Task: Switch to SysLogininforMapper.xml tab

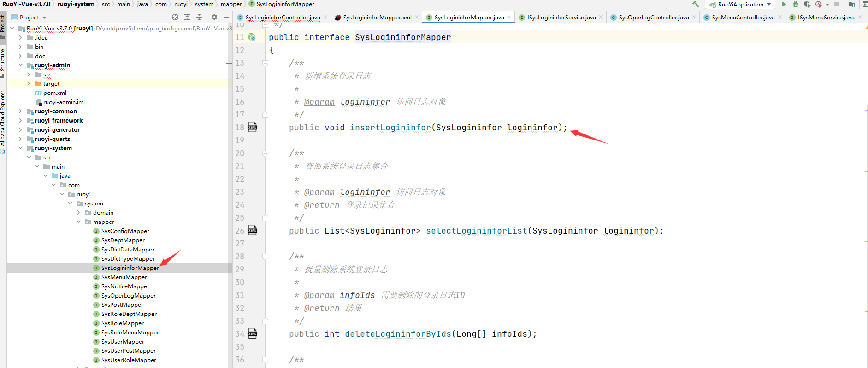Action: tap(377, 18)
